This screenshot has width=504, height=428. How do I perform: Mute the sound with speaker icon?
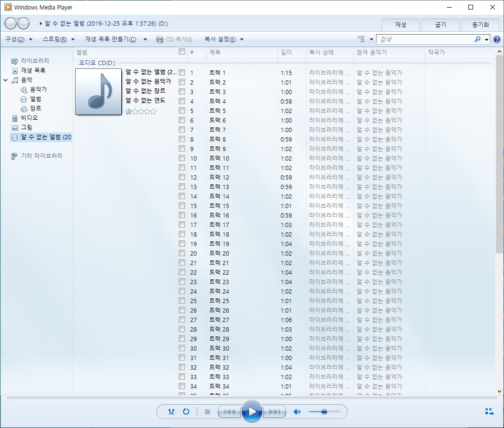(x=297, y=412)
